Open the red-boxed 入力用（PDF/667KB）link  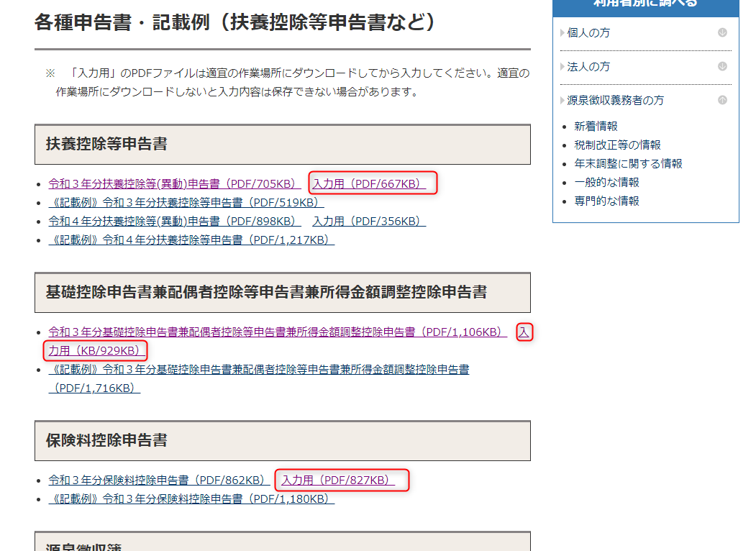(x=368, y=183)
